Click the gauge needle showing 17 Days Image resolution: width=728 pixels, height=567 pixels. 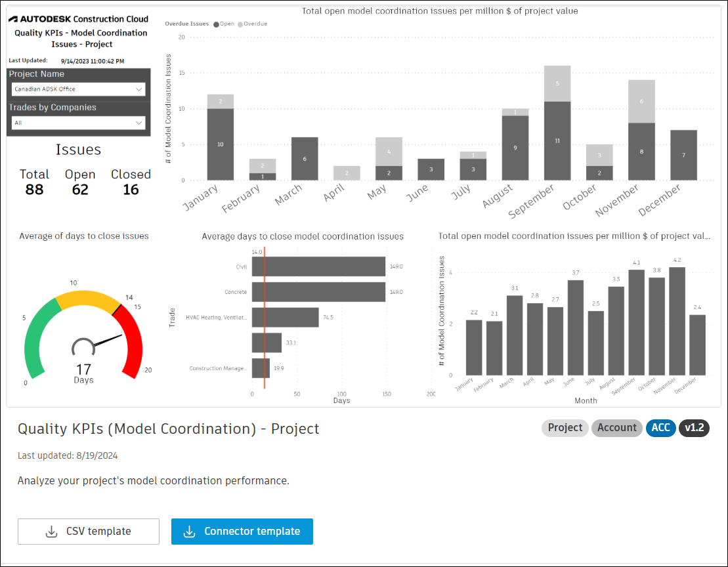tap(108, 341)
